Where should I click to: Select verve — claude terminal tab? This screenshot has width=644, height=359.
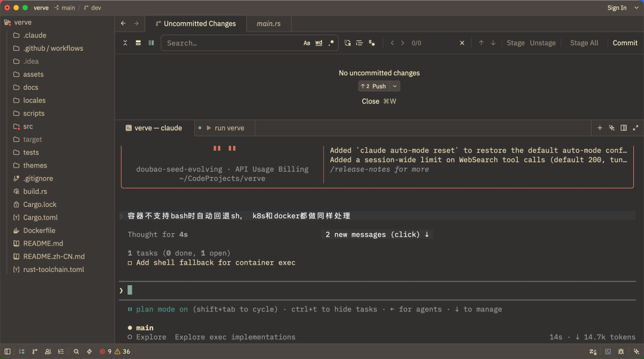pos(154,128)
